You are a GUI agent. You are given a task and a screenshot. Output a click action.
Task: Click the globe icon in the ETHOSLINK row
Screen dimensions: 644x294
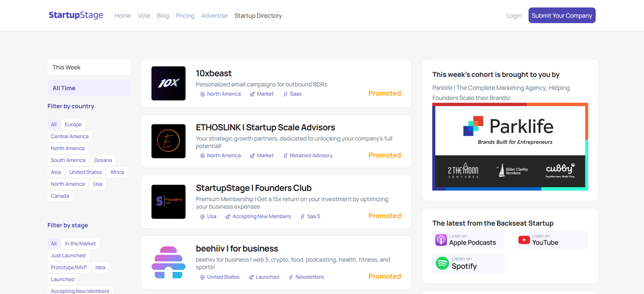203,156
